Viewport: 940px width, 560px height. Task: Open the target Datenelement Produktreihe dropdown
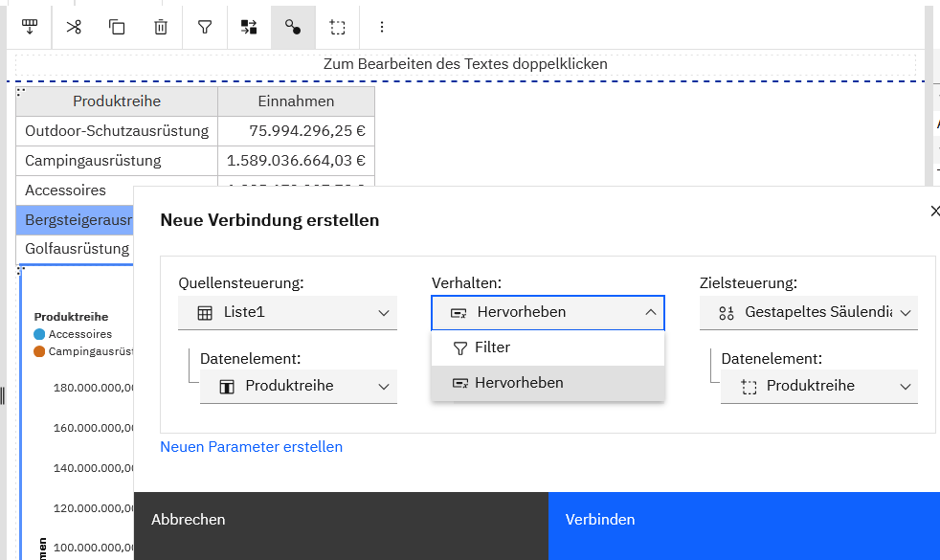(818, 386)
